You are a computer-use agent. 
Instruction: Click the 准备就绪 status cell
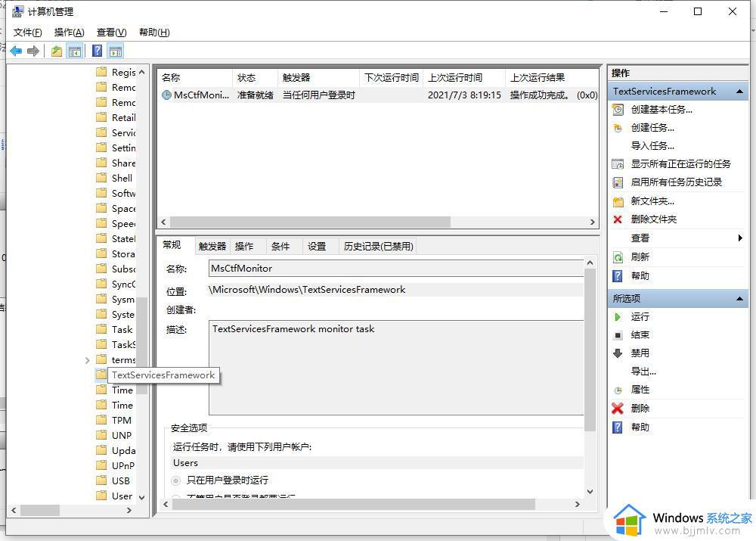click(255, 95)
